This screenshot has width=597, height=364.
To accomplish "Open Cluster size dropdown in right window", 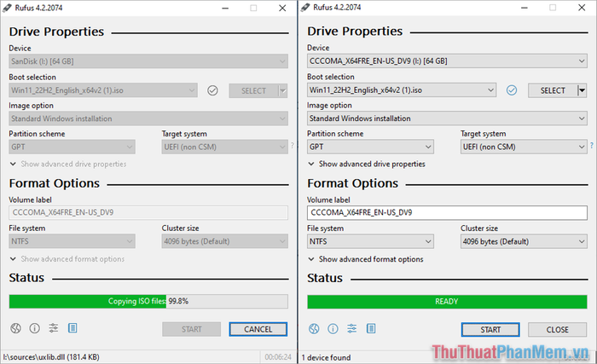I will click(x=524, y=241).
